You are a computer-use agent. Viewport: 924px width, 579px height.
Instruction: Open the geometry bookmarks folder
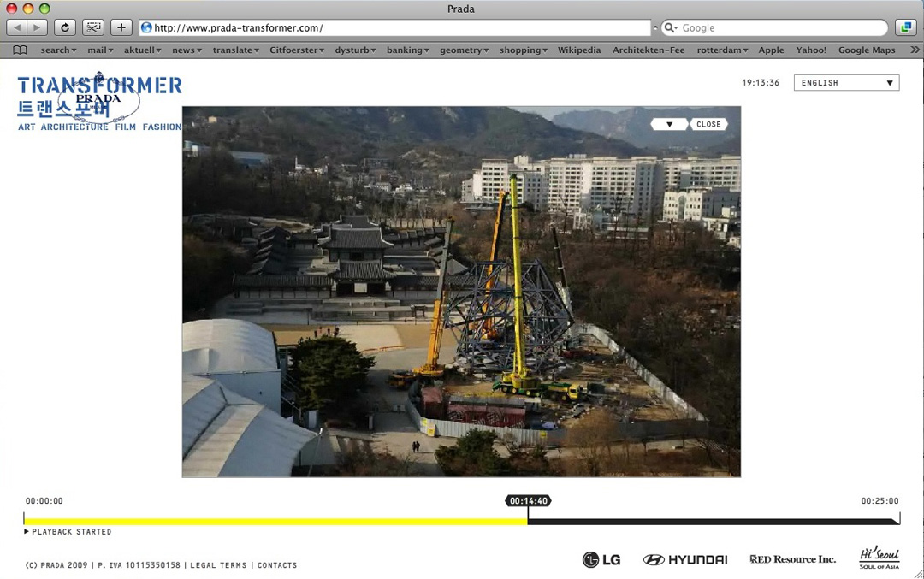[x=465, y=50]
